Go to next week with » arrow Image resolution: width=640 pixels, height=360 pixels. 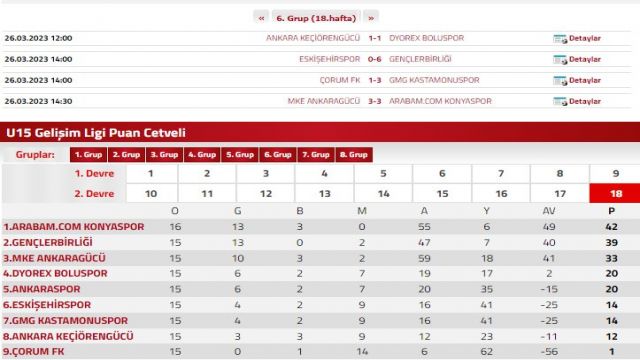point(371,18)
